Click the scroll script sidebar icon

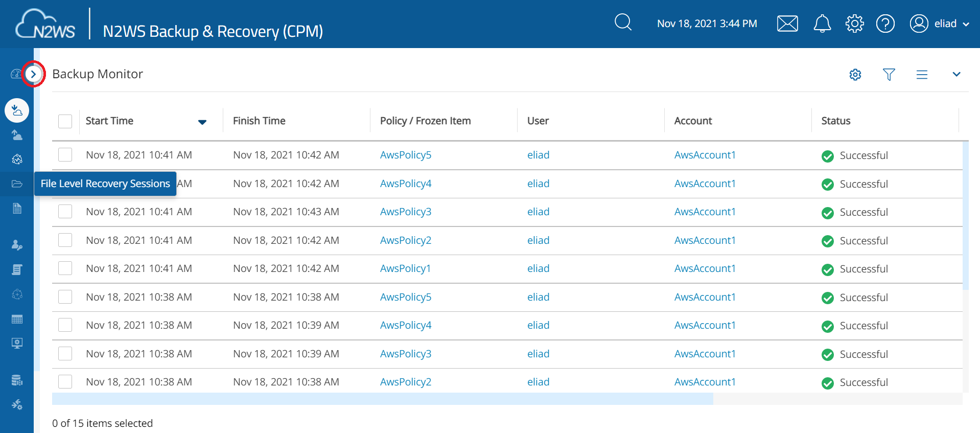point(17,270)
